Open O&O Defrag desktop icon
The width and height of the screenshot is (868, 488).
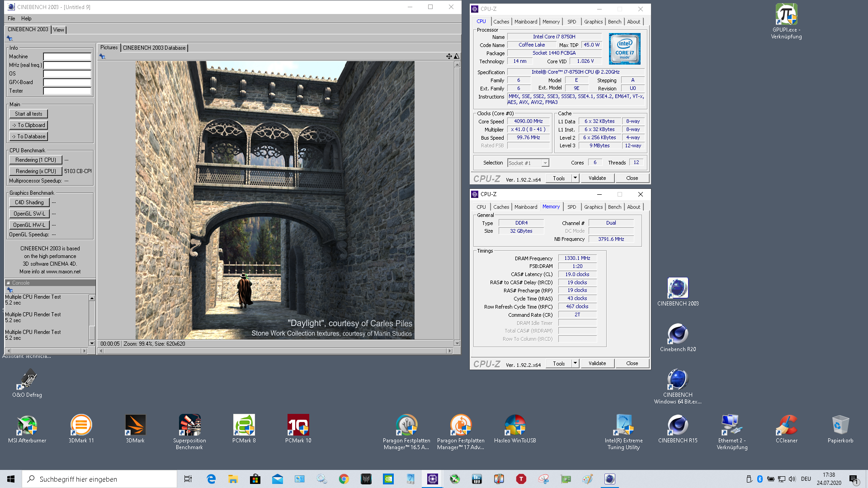pos(27,383)
